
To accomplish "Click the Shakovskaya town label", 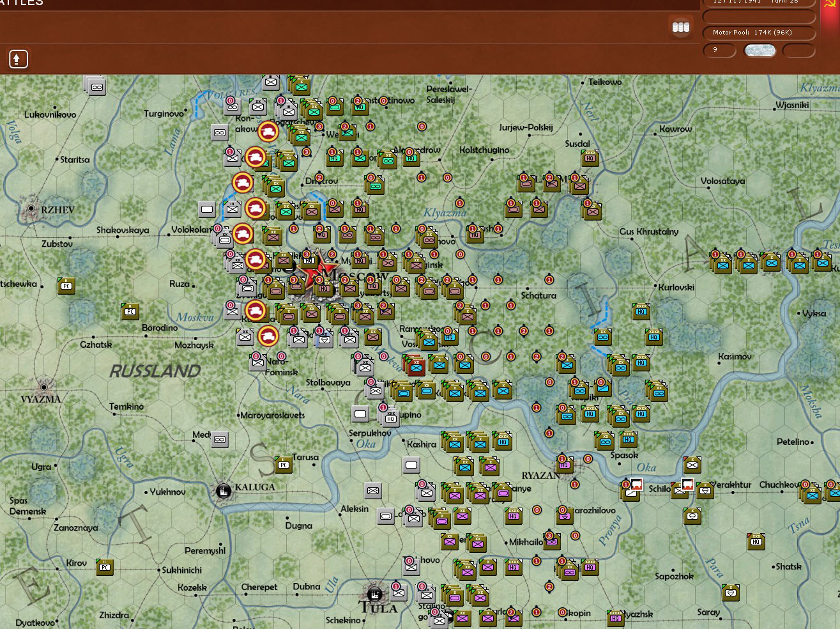I will [123, 230].
